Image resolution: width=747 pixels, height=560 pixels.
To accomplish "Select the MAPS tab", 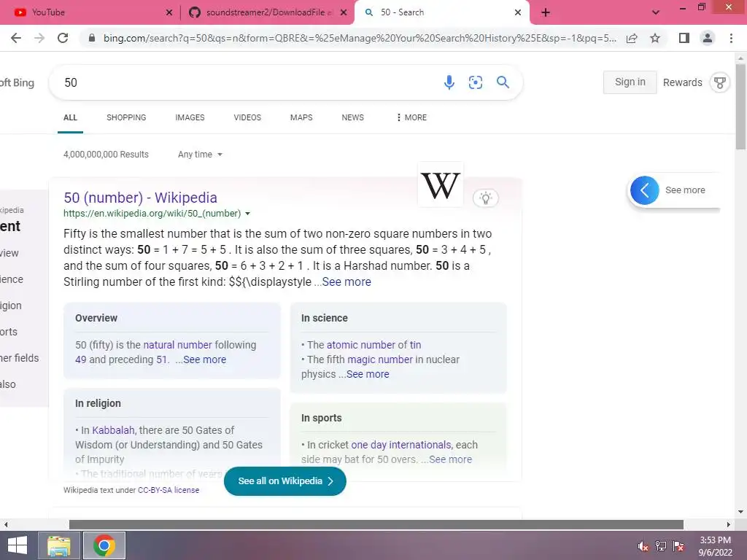I will (301, 117).
